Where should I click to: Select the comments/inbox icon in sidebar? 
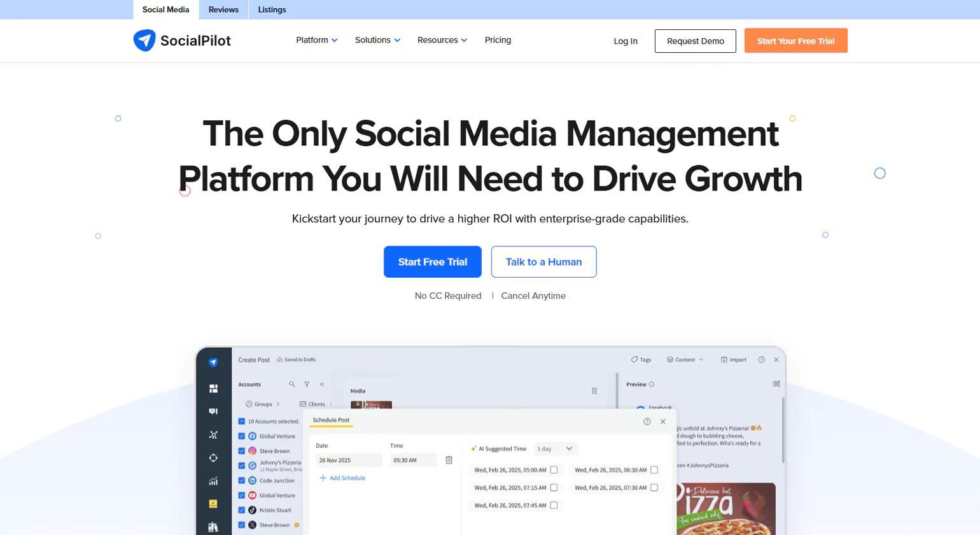click(x=213, y=411)
